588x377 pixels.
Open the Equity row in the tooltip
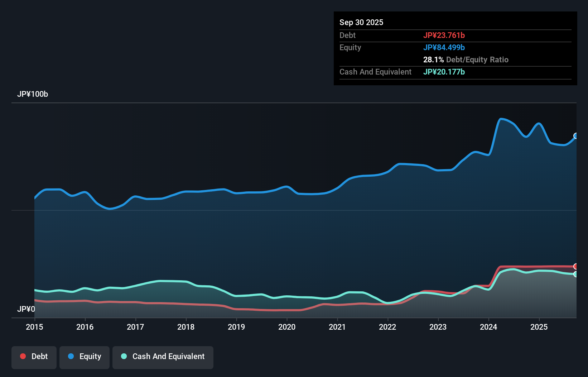click(350, 47)
